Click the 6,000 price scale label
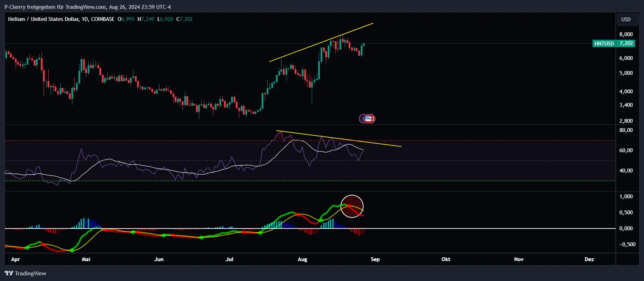644x281 pixels. (626, 58)
